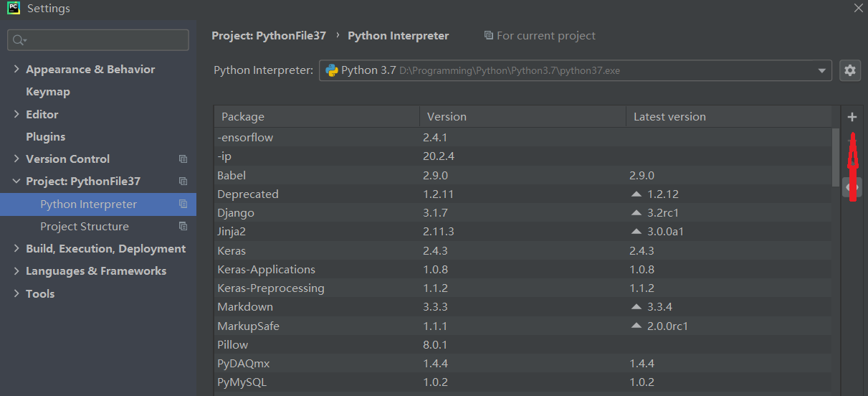Screen dimensions: 868x396
Task: Expand the Appearance & Behavior section
Action: (16, 70)
